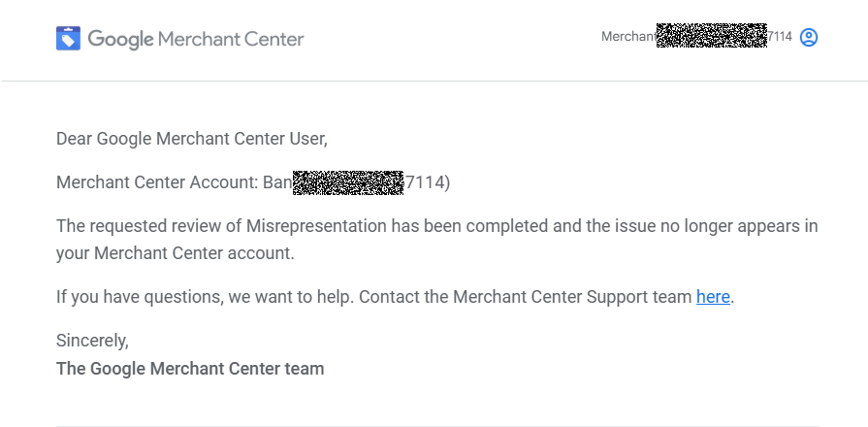Click the blue Merchant Center price-tag logo
Screen dimensions: 868x427
pos(68,38)
